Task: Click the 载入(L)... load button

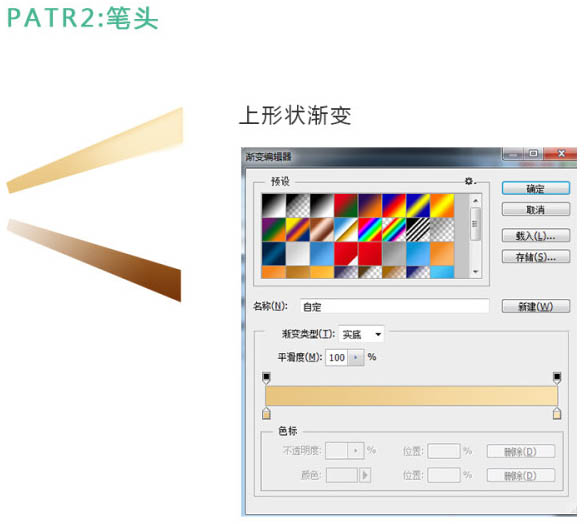Action: point(536,235)
